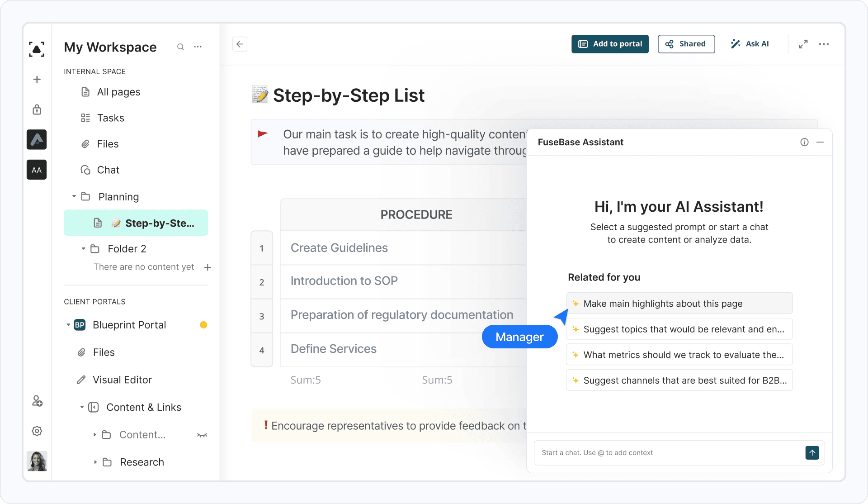This screenshot has height=504, width=868.
Task: Expand the Research folder
Action: tap(95, 462)
